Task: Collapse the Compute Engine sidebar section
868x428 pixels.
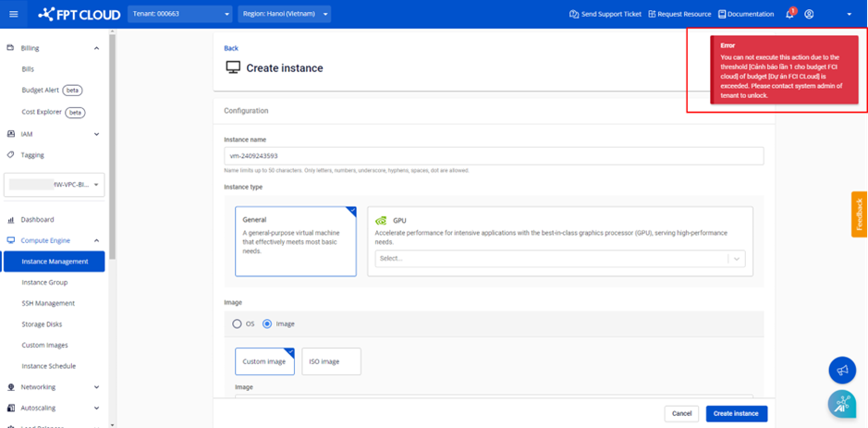Action: 96,240
